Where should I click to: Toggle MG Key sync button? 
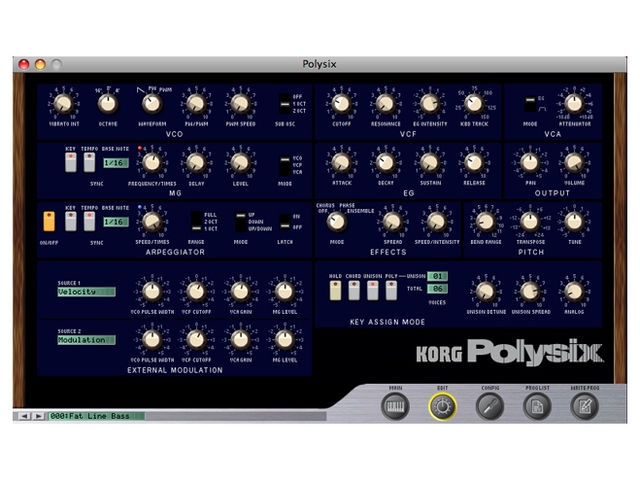(71, 162)
